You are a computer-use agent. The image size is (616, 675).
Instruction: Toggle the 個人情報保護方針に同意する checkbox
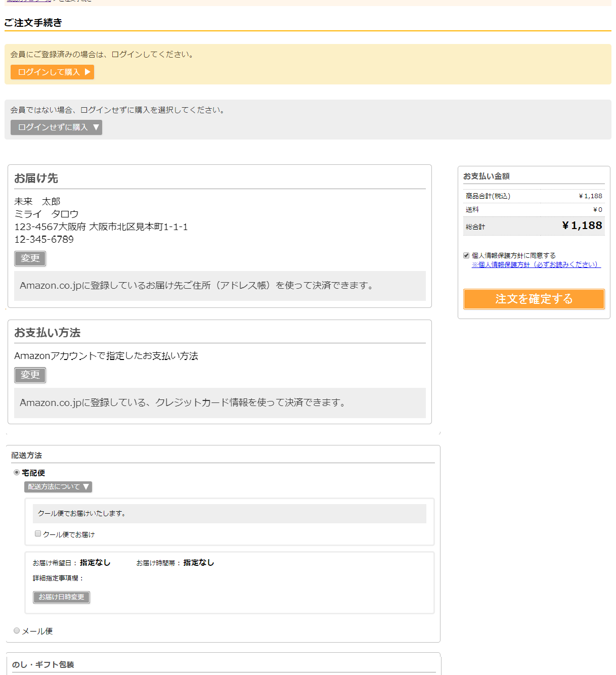466,255
